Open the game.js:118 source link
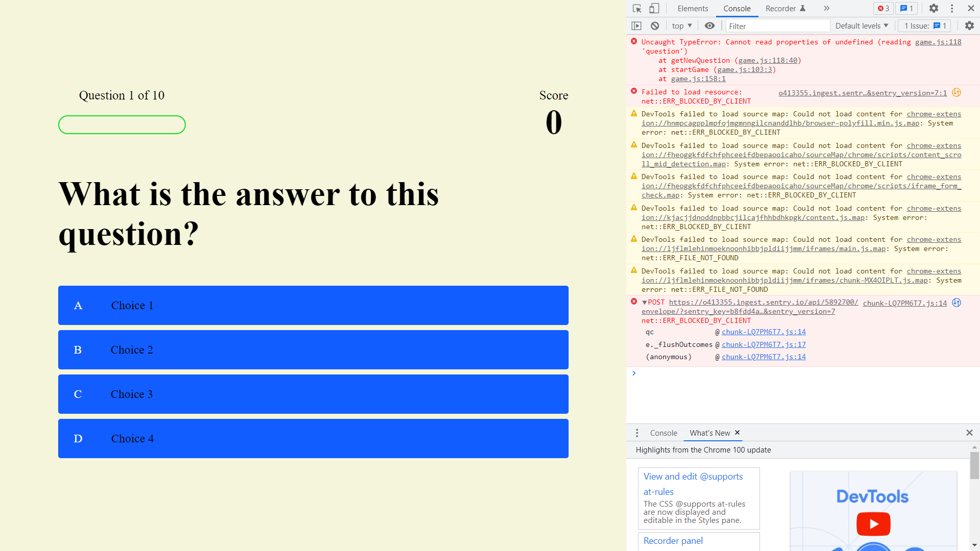 pyautogui.click(x=938, y=42)
